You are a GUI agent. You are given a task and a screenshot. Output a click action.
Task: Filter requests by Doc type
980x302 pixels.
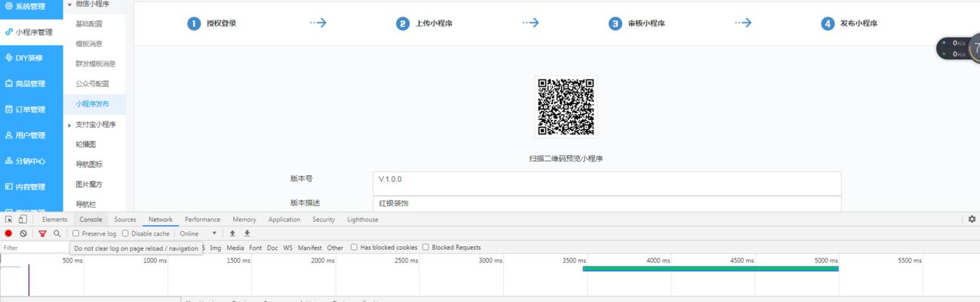pyautogui.click(x=272, y=248)
